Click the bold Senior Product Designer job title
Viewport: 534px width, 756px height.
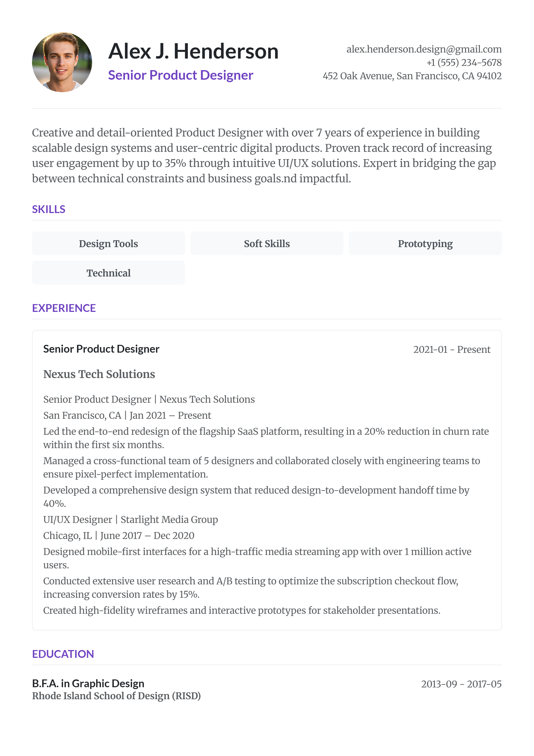[x=101, y=349]
